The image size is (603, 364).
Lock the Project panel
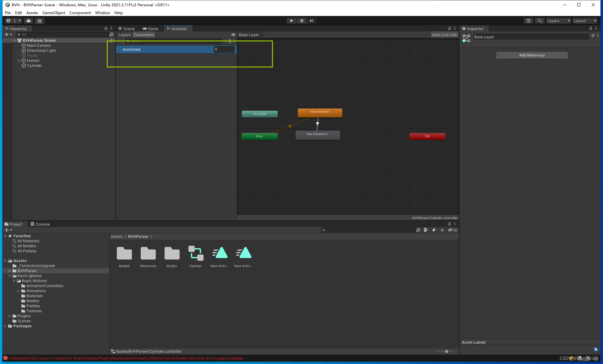pyautogui.click(x=449, y=224)
